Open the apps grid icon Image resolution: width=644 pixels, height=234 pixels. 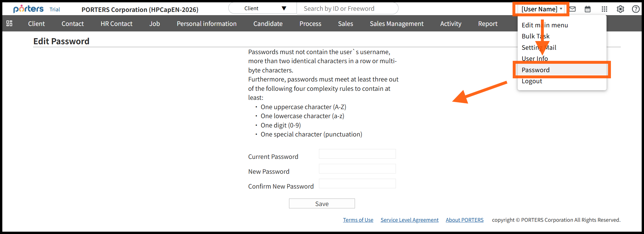604,9
